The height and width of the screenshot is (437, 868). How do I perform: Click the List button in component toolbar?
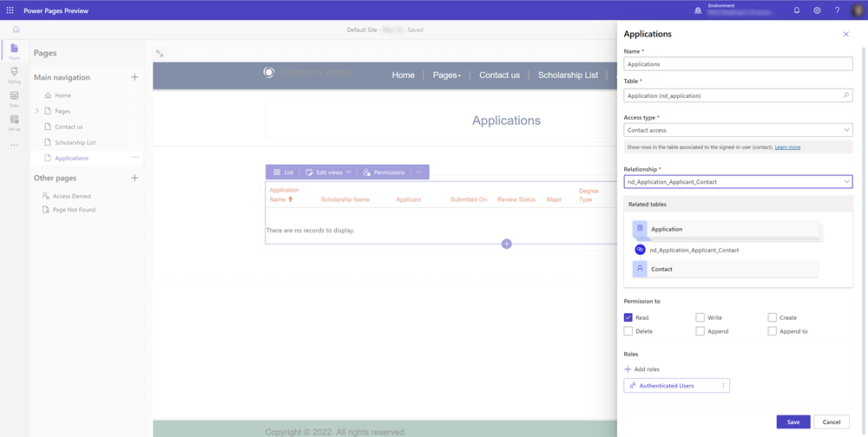pyautogui.click(x=283, y=173)
